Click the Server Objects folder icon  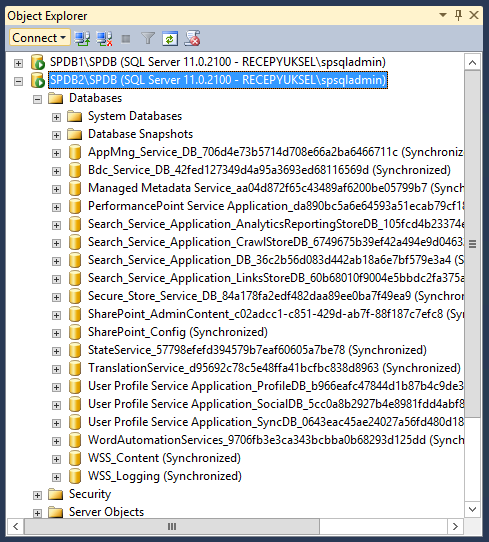click(x=56, y=512)
